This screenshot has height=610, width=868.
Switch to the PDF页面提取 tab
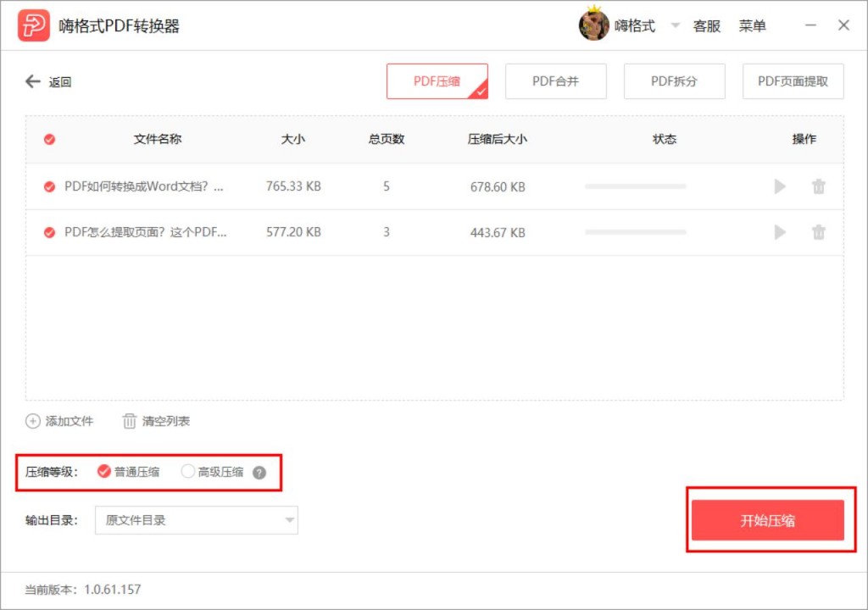[793, 81]
